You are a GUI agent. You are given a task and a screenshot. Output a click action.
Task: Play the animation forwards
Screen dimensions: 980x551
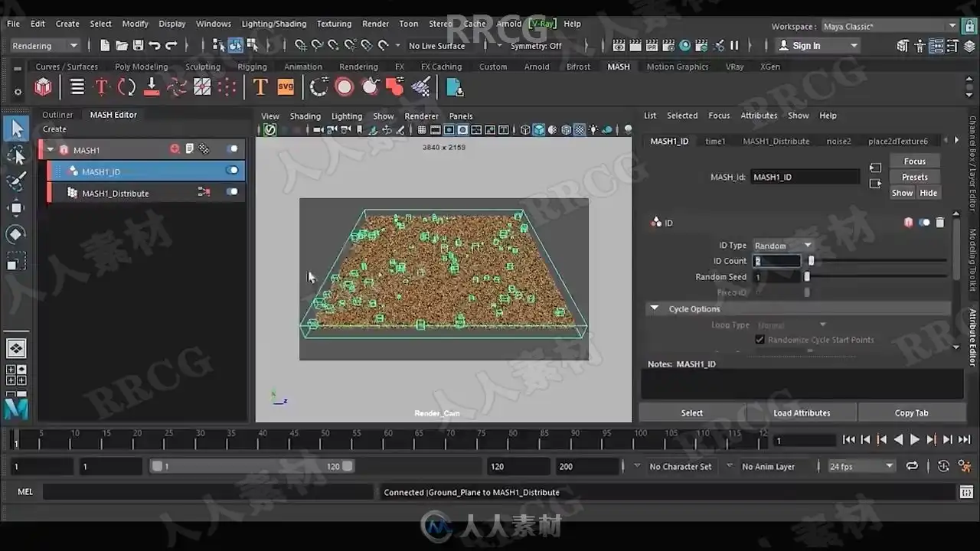pos(915,440)
